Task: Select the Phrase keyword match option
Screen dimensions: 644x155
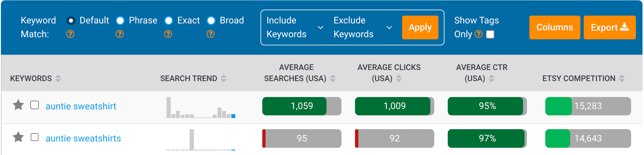Action: (120, 20)
